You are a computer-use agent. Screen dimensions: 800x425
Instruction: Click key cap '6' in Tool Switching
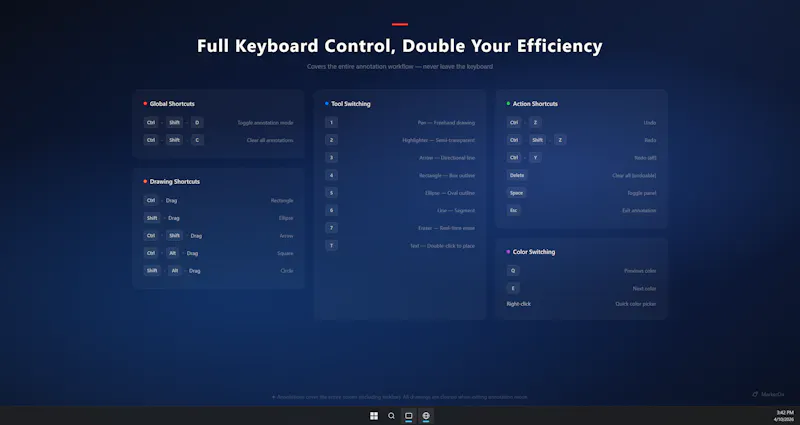[x=331, y=210]
